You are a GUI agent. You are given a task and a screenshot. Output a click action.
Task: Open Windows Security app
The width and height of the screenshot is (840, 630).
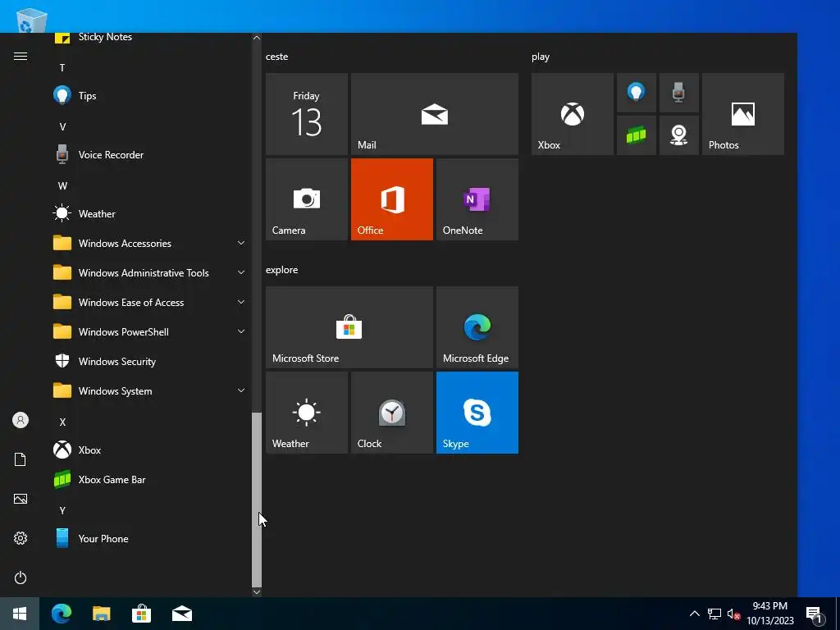(x=150, y=362)
